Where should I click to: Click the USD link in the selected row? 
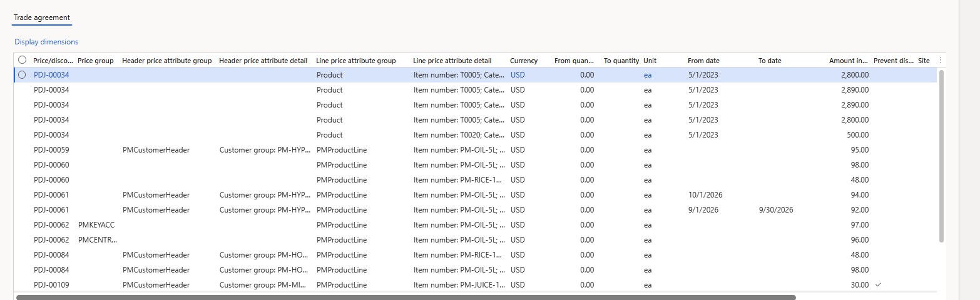[518, 75]
